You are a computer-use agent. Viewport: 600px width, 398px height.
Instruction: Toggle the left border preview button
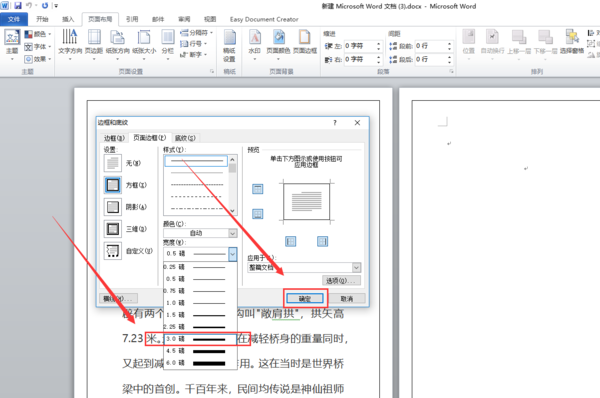[291, 241]
